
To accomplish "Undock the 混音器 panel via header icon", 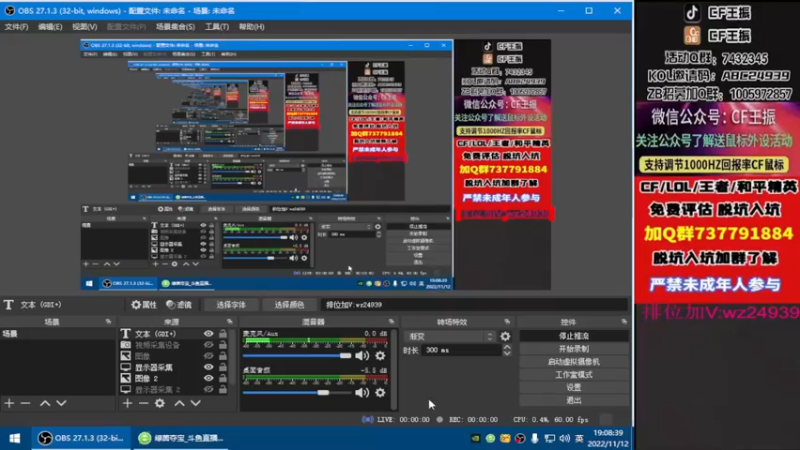I will (391, 322).
